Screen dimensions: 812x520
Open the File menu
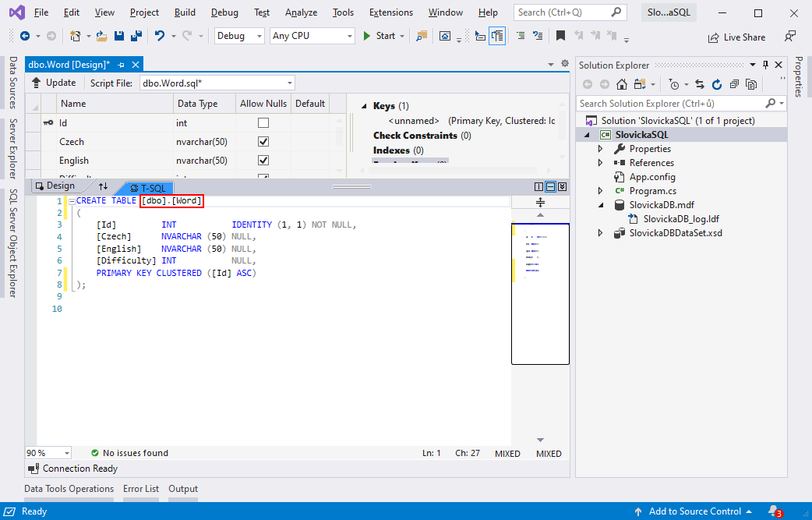point(41,12)
